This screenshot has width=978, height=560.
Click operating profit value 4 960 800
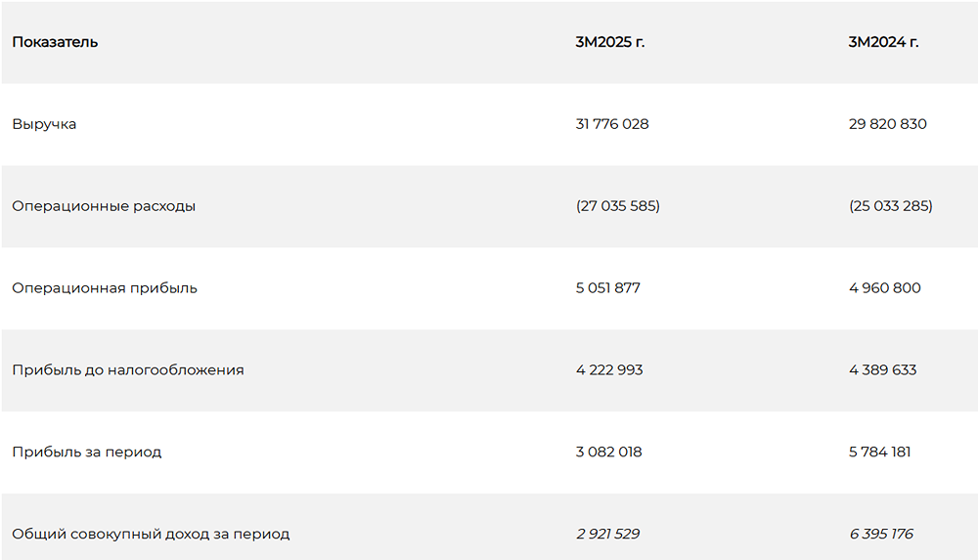tap(884, 288)
